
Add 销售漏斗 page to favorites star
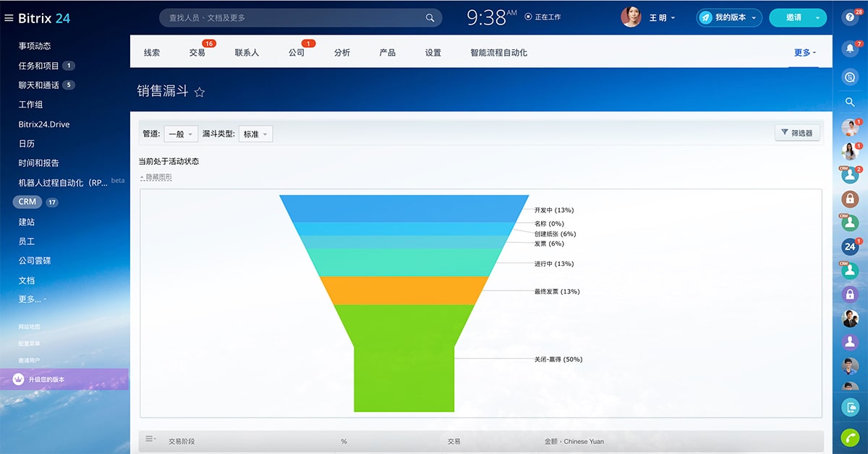(200, 93)
